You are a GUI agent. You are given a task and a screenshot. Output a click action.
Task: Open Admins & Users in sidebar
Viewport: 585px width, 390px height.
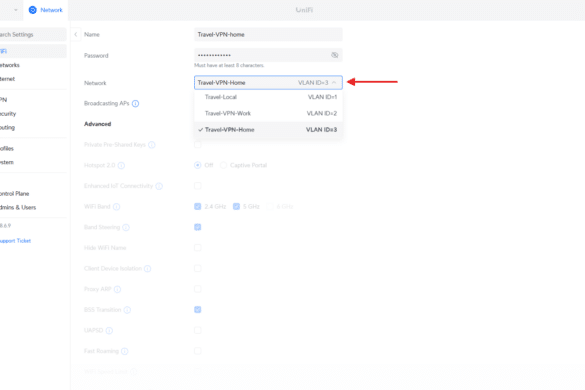pos(18,208)
